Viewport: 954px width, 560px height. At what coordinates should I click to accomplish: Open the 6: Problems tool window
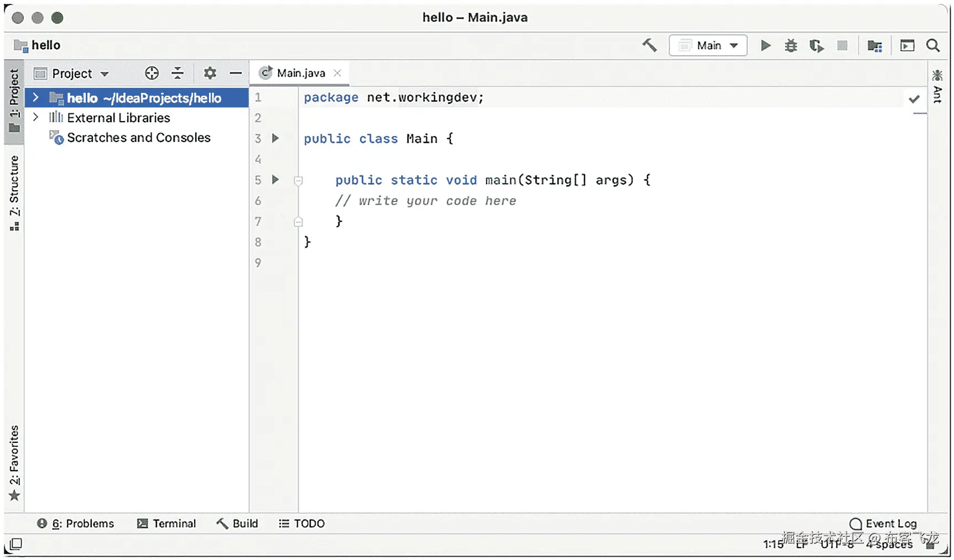tap(76, 524)
